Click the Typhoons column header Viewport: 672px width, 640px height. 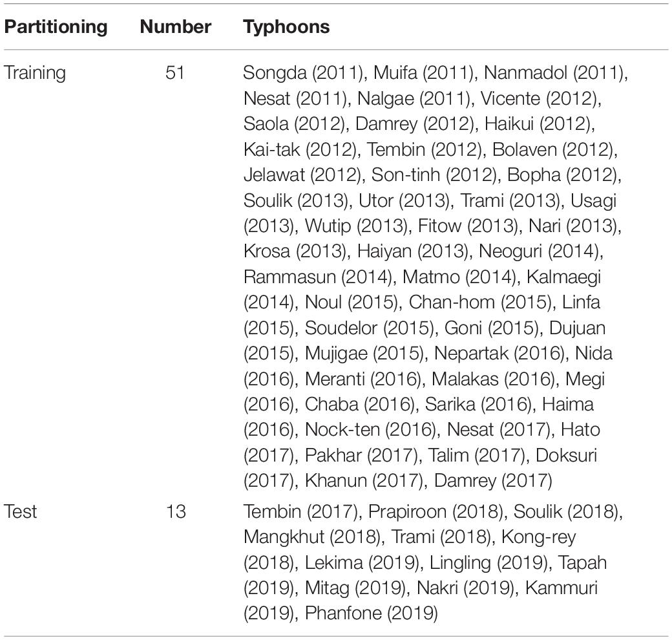point(286,27)
